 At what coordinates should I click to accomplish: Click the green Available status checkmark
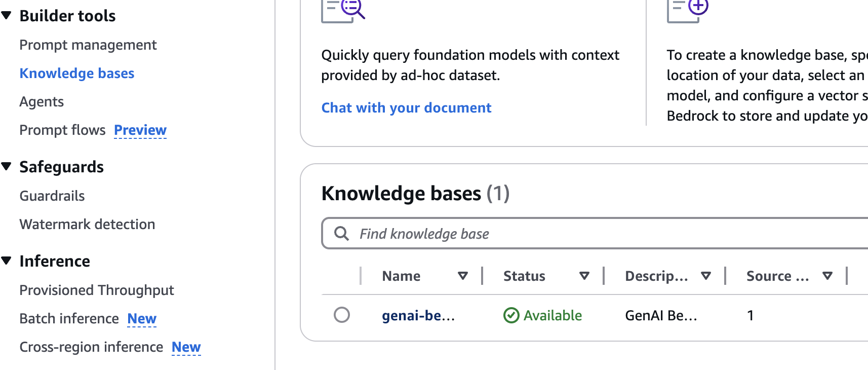point(511,315)
